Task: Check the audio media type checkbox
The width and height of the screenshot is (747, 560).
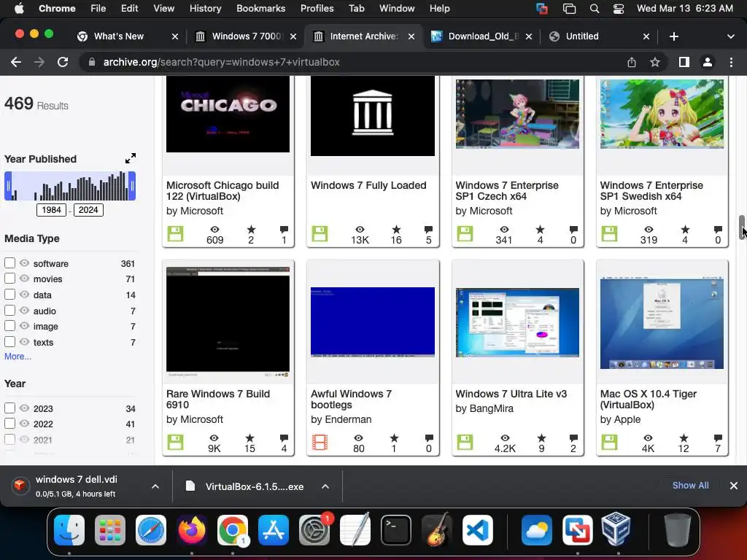Action: tap(9, 311)
